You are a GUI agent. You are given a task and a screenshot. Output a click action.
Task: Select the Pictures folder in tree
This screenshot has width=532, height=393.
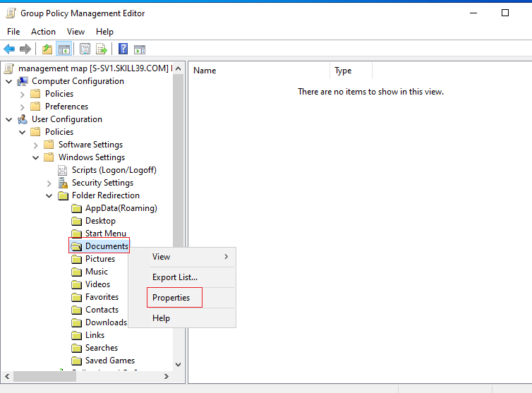coord(100,259)
